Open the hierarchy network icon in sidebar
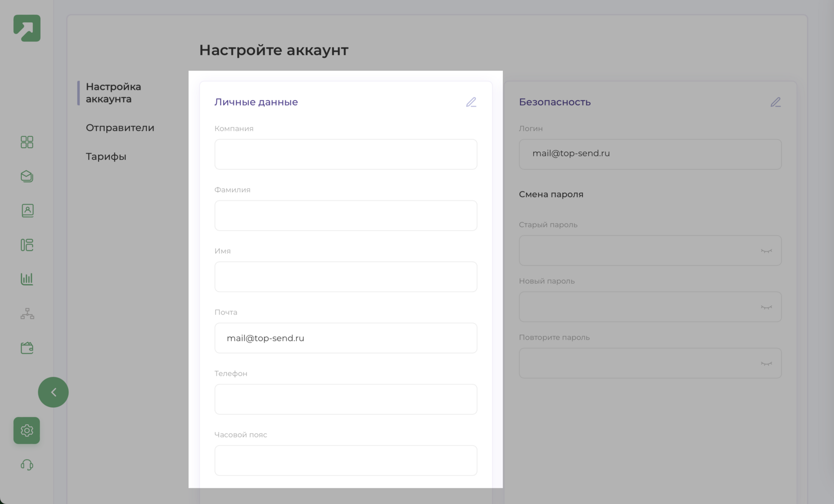 pos(27,314)
